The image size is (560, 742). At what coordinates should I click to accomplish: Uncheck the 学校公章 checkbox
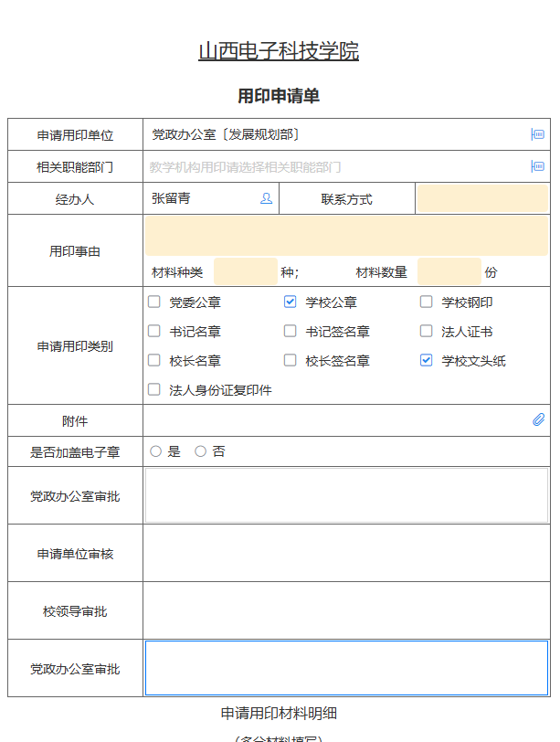290,302
